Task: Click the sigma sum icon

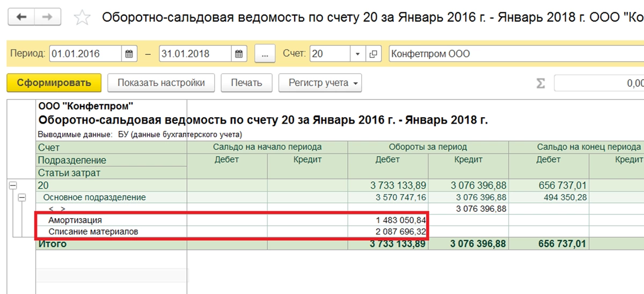Action: 540,83
